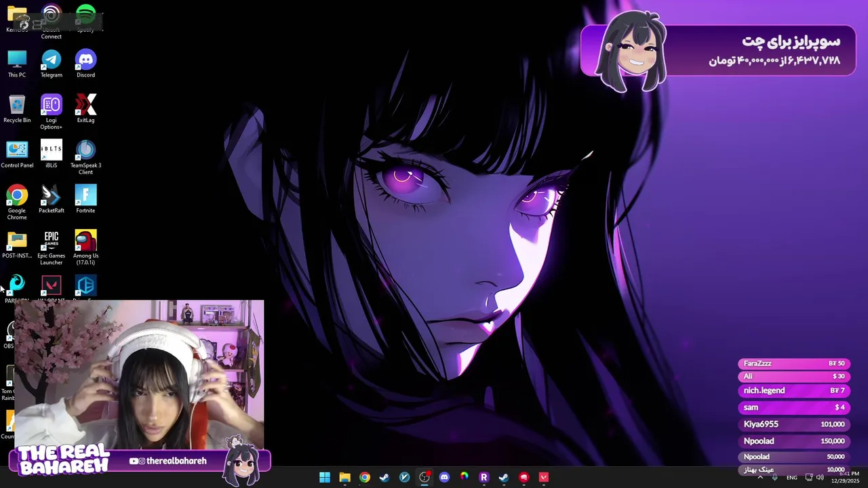
Task: Launch Chrome from the taskbar
Action: [x=365, y=477]
